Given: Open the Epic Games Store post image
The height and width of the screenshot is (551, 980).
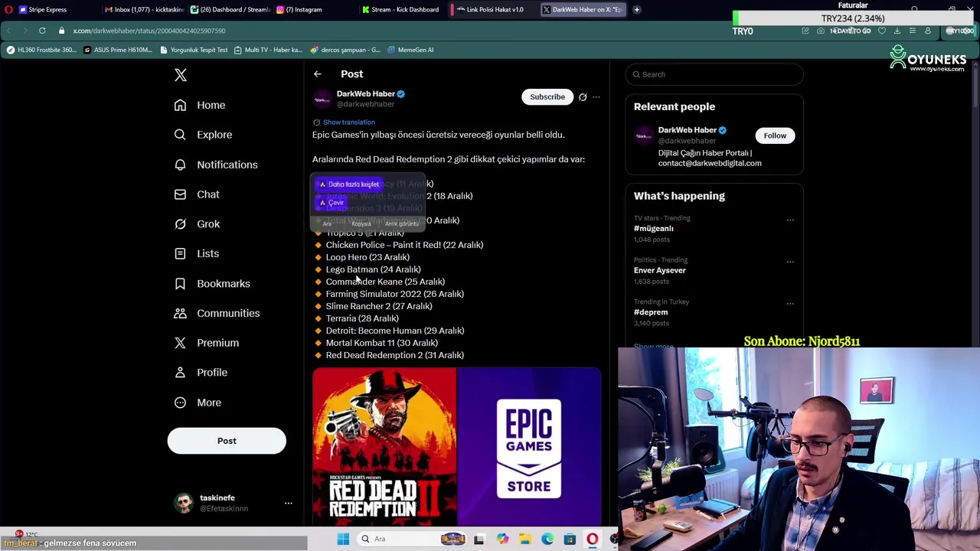Looking at the screenshot, I should point(529,447).
